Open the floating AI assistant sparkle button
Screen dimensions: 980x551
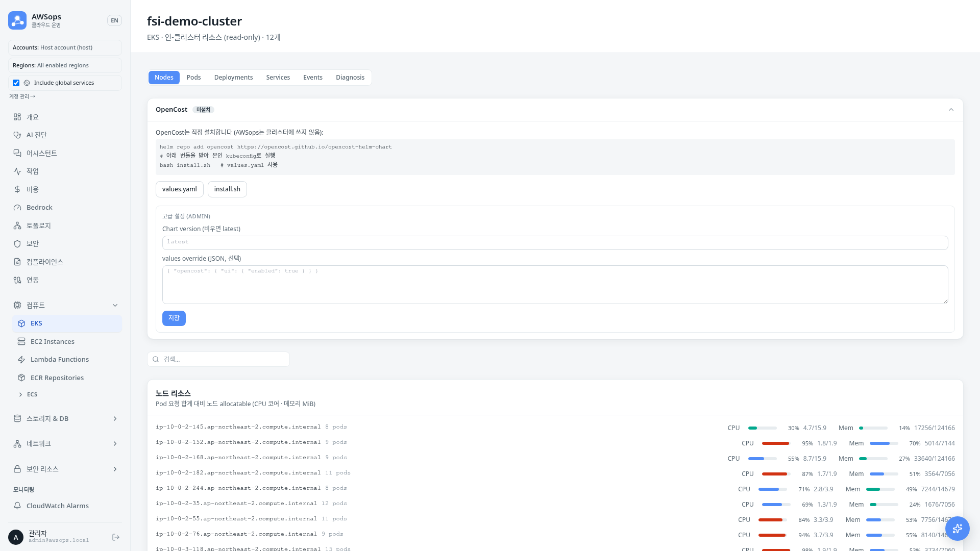click(957, 528)
